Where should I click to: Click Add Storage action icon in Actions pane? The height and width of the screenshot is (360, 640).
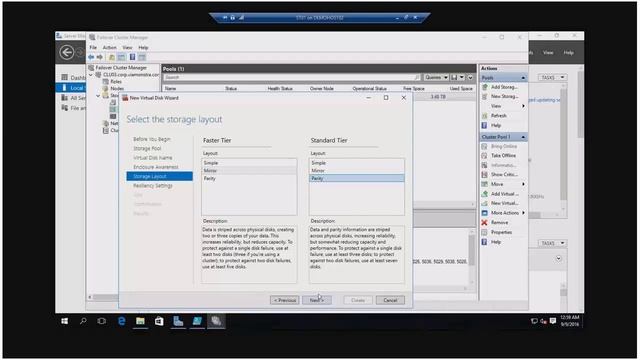[484, 87]
